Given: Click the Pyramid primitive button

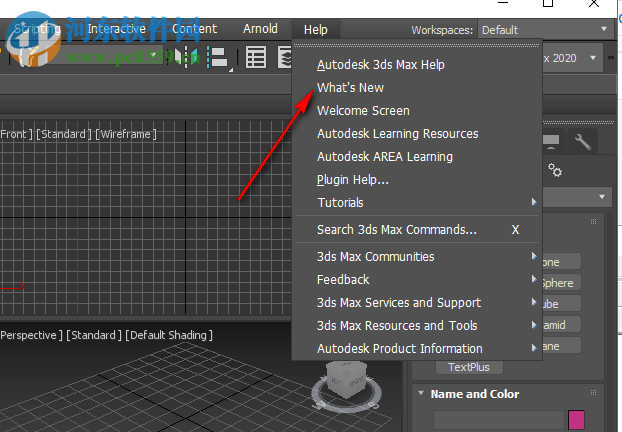Looking at the screenshot, I should (561, 325).
